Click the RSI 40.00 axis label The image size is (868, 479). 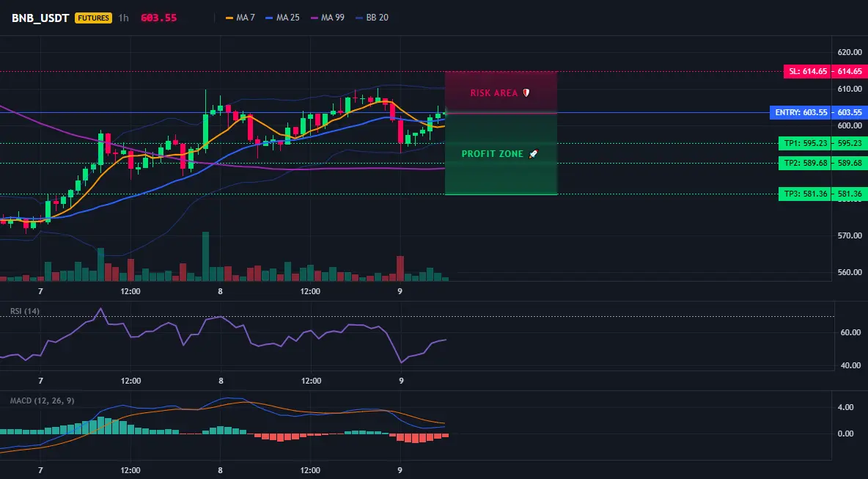[x=851, y=365]
